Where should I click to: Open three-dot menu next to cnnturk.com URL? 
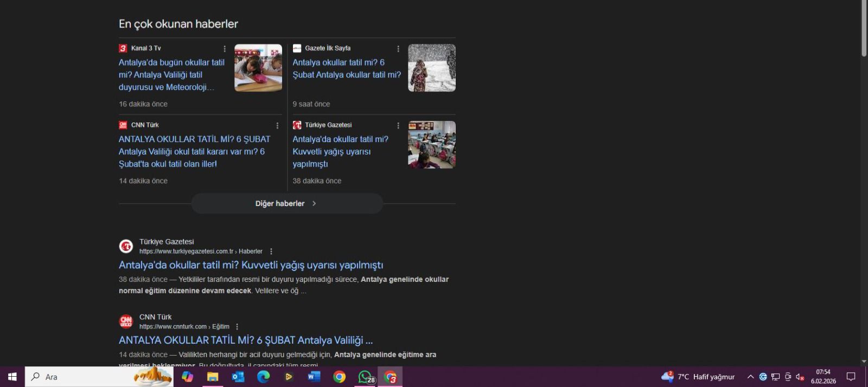[237, 327]
